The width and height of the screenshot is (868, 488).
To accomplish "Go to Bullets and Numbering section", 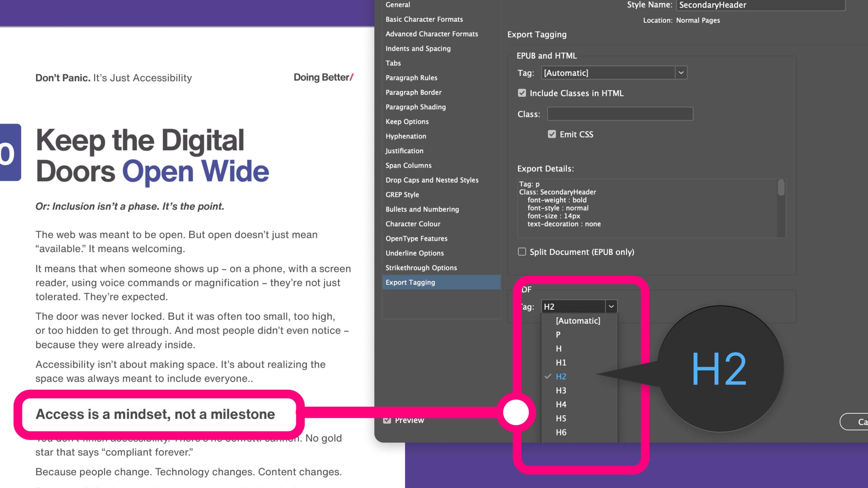I will [422, 209].
